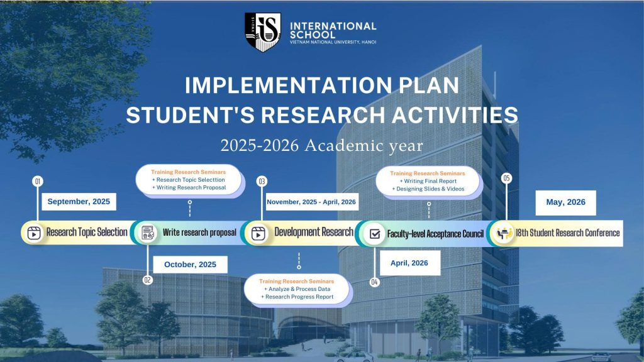The height and width of the screenshot is (362, 644).
Task: Click the November, 2025 - April, 2026 label
Action: click(311, 202)
